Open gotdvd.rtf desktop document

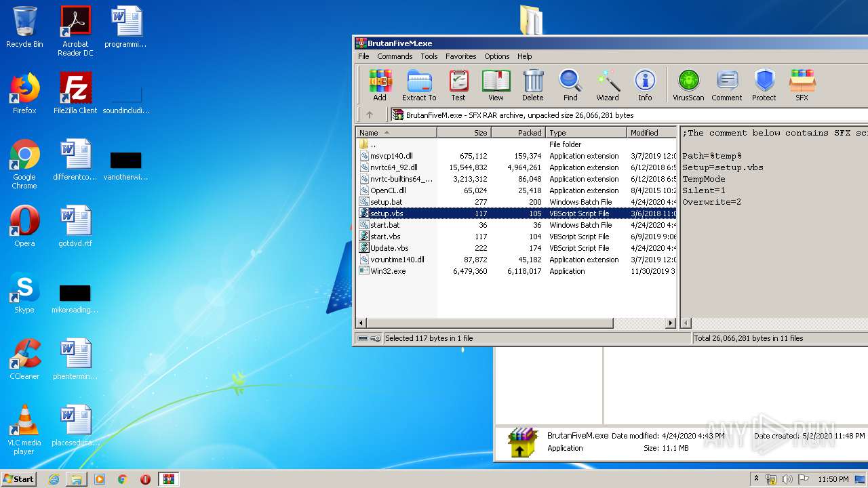coord(75,226)
